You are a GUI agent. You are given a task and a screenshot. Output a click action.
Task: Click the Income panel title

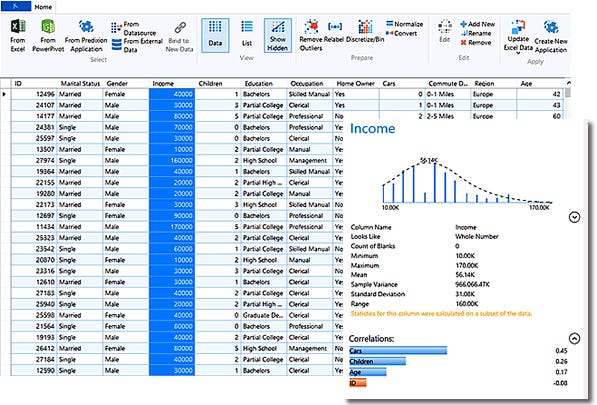point(372,128)
